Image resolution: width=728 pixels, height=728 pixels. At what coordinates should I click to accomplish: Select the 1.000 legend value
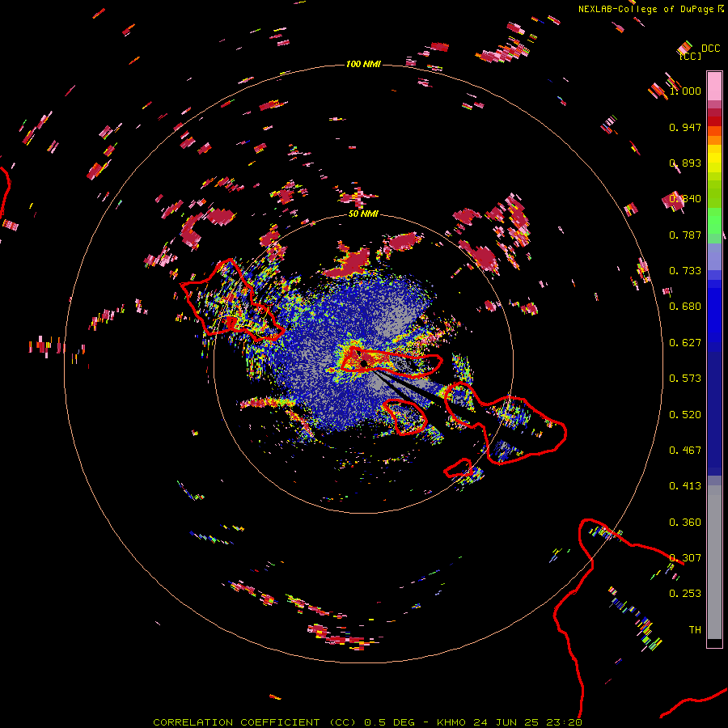pyautogui.click(x=685, y=91)
